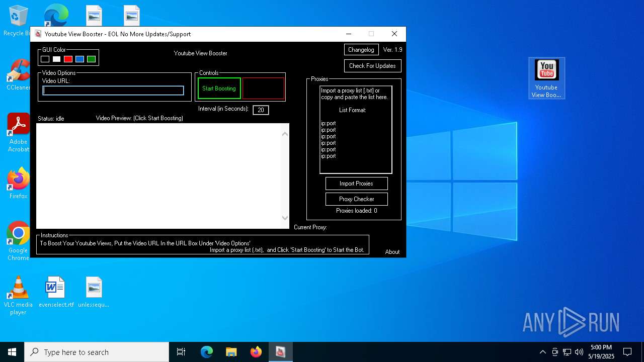The height and width of the screenshot is (362, 644).
Task: Open the Proxy Checker
Action: 356,199
